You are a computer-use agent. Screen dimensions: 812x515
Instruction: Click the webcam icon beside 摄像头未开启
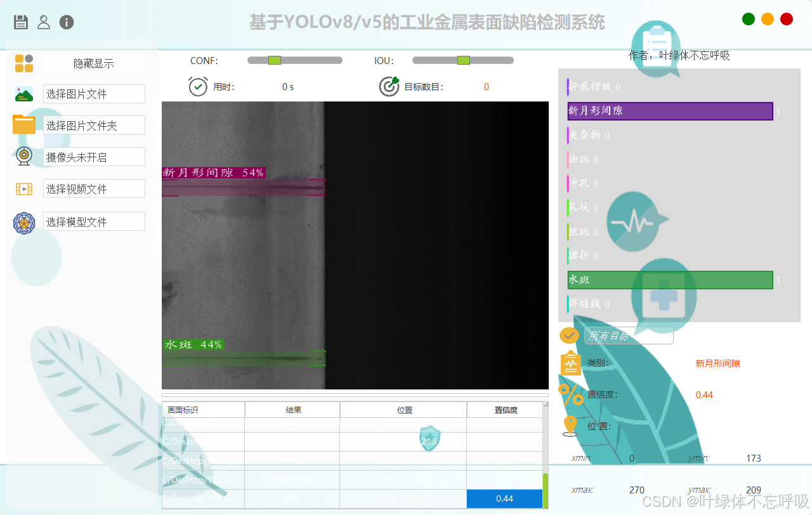[x=24, y=156]
